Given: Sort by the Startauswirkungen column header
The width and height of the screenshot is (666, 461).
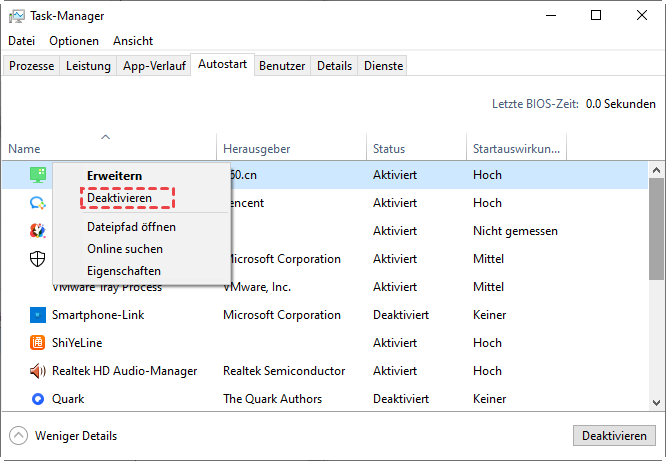Looking at the screenshot, I should (517, 149).
